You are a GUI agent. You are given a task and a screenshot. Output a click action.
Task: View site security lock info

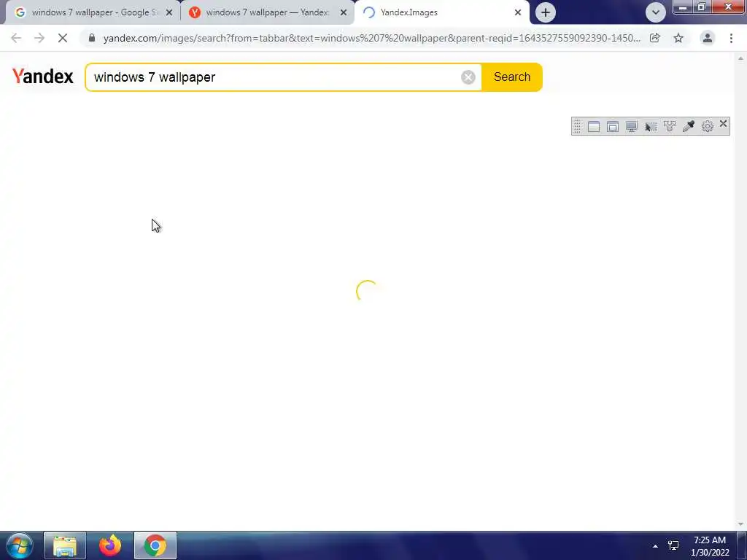92,38
